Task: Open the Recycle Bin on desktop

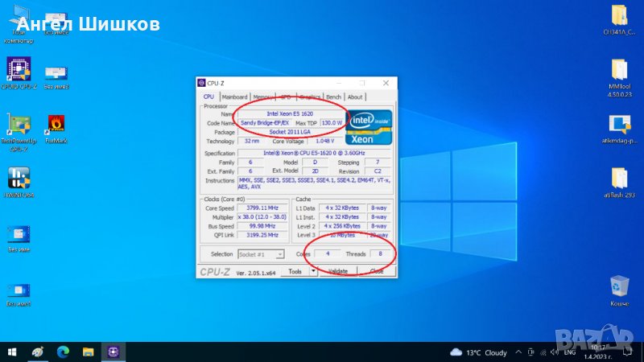Action: click(619, 287)
